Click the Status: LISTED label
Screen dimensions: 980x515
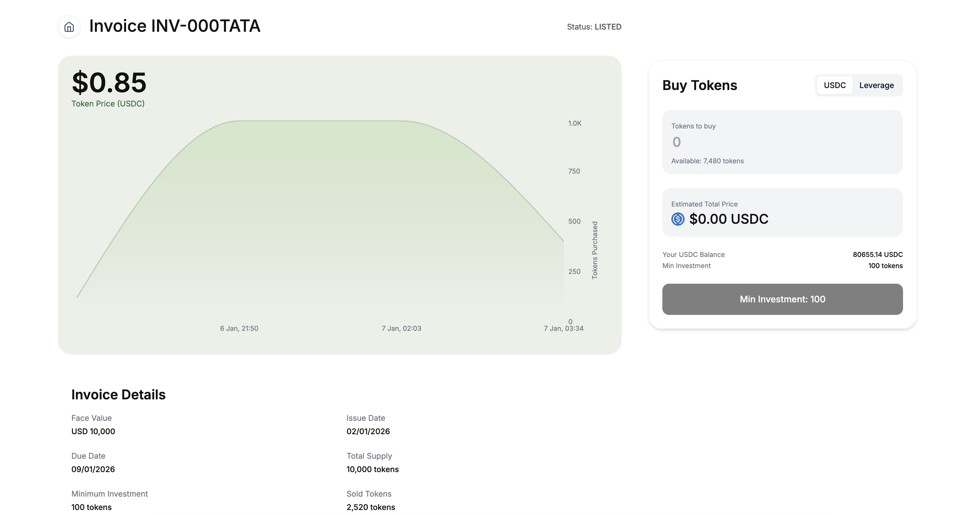click(594, 27)
